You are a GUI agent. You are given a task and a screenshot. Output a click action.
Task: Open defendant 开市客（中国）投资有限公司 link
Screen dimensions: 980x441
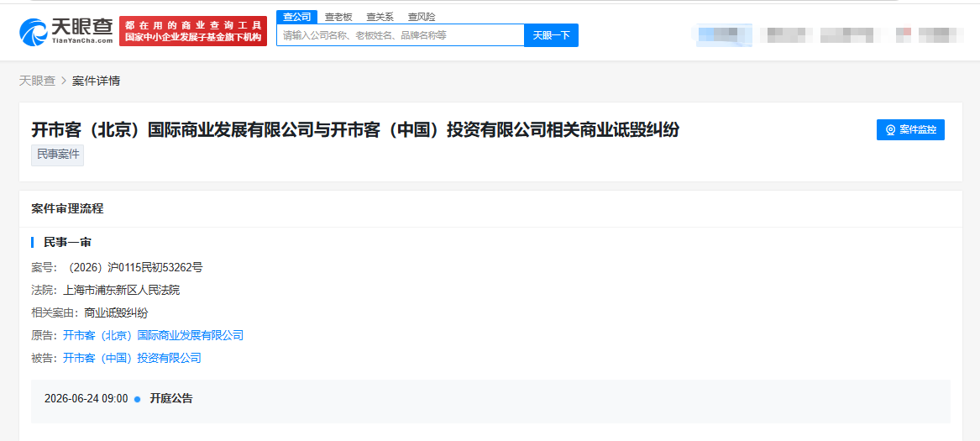coord(132,358)
